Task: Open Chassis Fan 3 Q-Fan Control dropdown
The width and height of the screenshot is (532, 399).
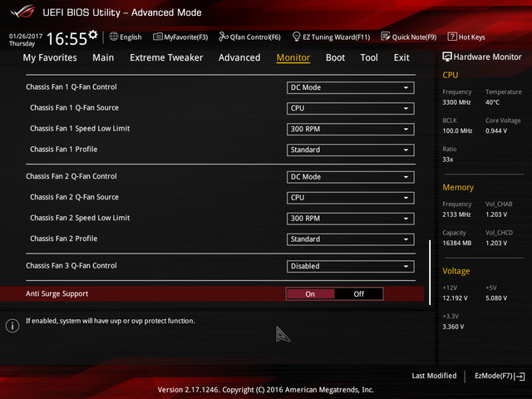Action: tap(350, 266)
